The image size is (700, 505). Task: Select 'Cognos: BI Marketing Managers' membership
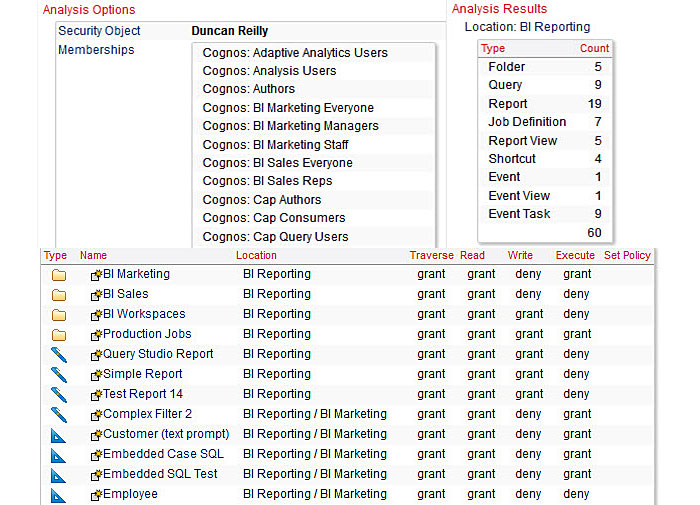290,126
